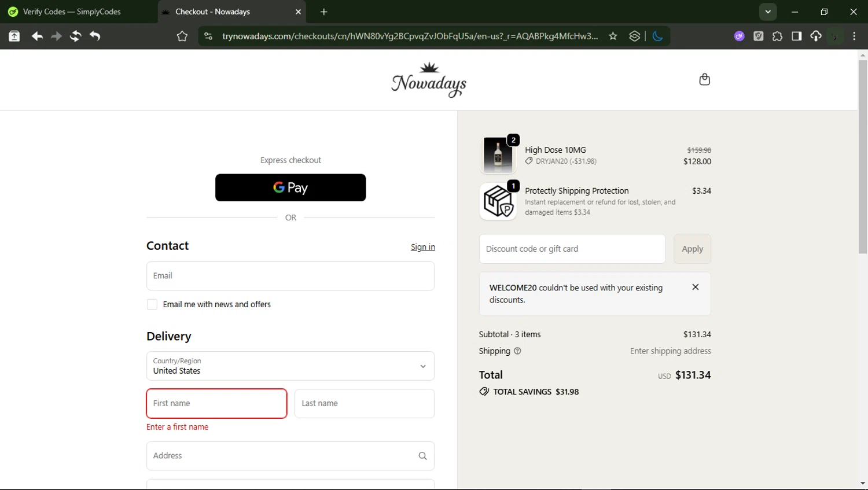Open the purple circular extension icon
Image resolution: width=868 pixels, height=490 pixels.
[739, 36]
